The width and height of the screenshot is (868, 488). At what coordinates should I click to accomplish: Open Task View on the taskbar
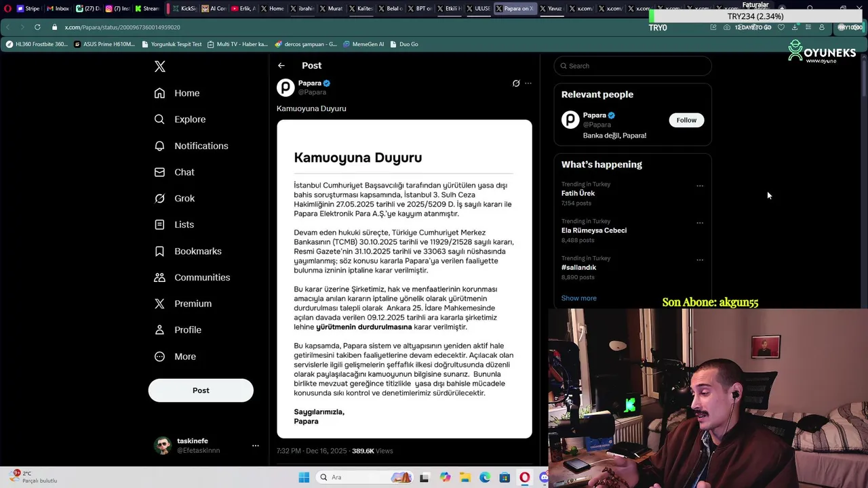(x=424, y=477)
